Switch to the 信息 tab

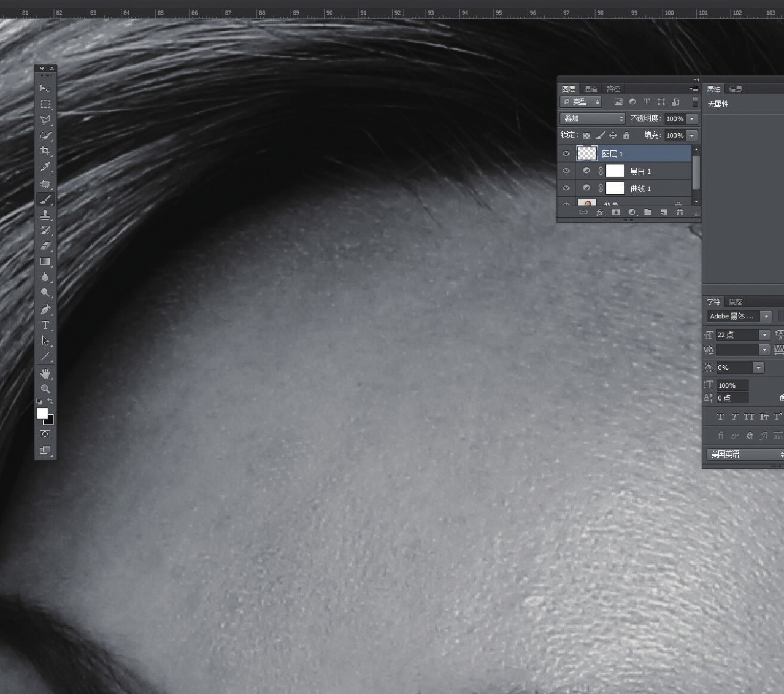pyautogui.click(x=736, y=89)
